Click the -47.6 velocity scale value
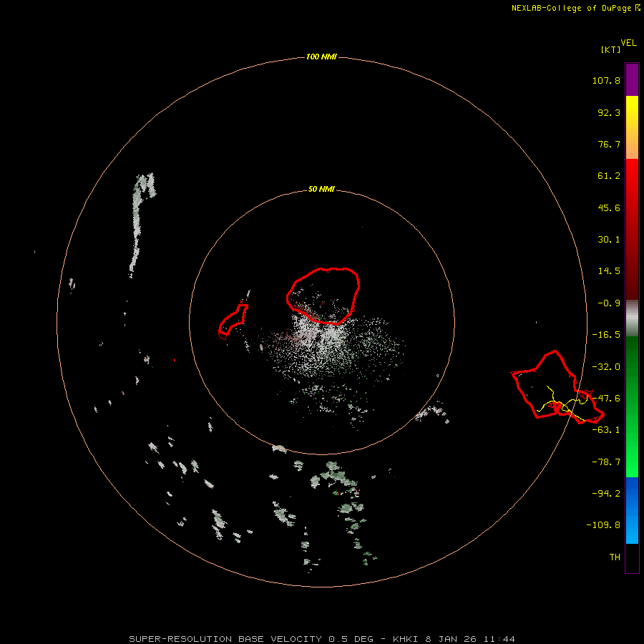 click(606, 399)
